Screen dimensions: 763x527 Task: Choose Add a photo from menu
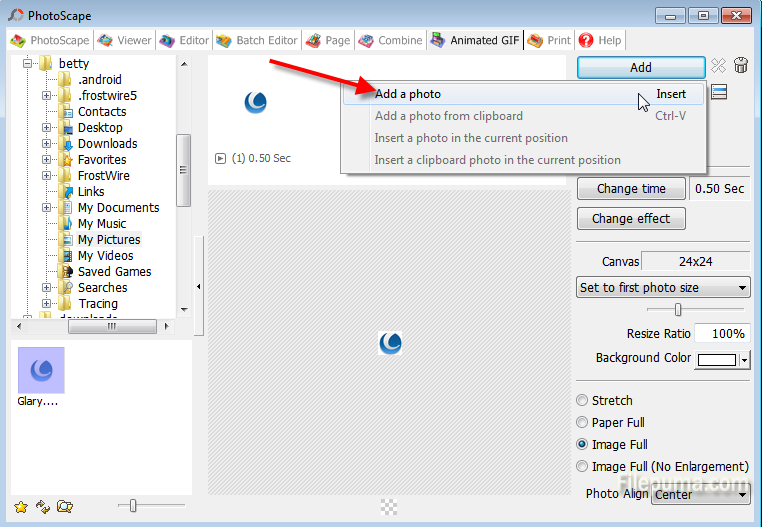[408, 94]
